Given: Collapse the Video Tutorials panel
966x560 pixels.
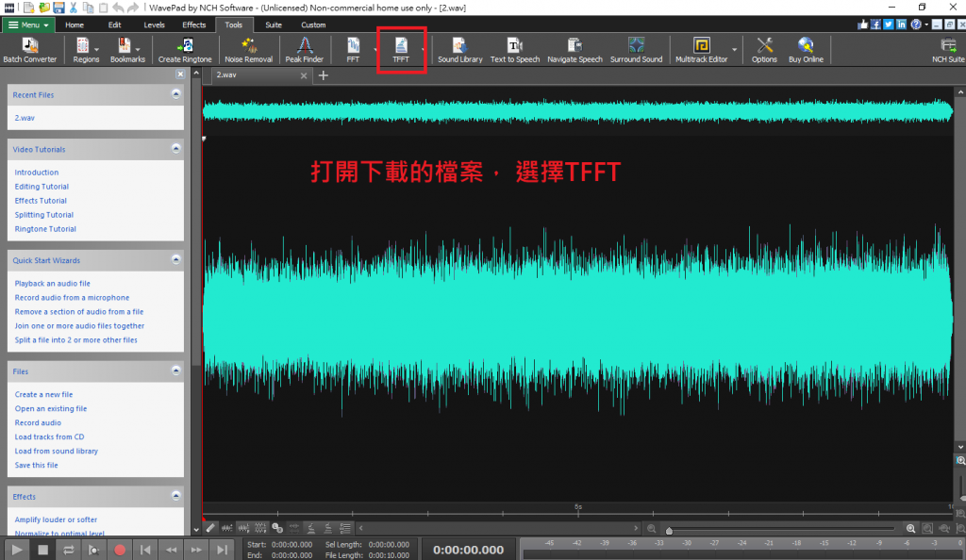Looking at the screenshot, I should 175,149.
